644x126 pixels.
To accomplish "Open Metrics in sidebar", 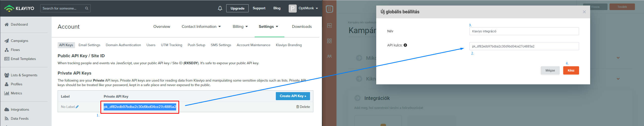I will point(13,93).
